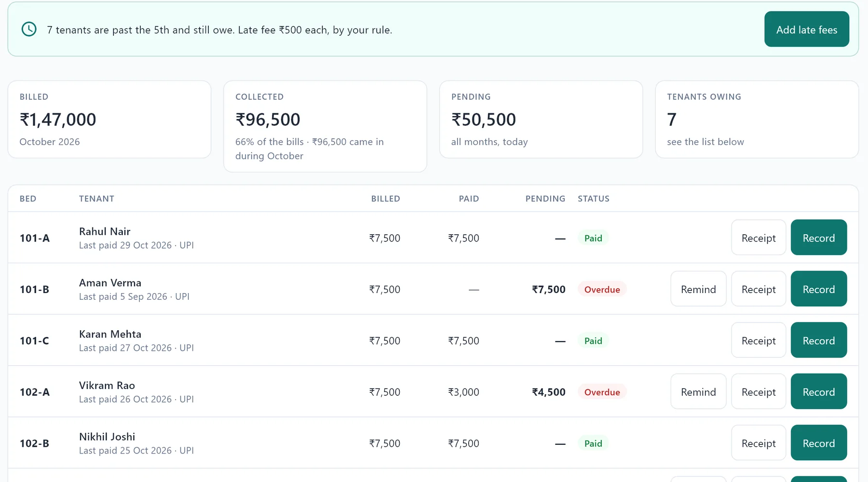Record payment for Vikram Rao
This screenshot has height=482, width=868.
(x=819, y=392)
